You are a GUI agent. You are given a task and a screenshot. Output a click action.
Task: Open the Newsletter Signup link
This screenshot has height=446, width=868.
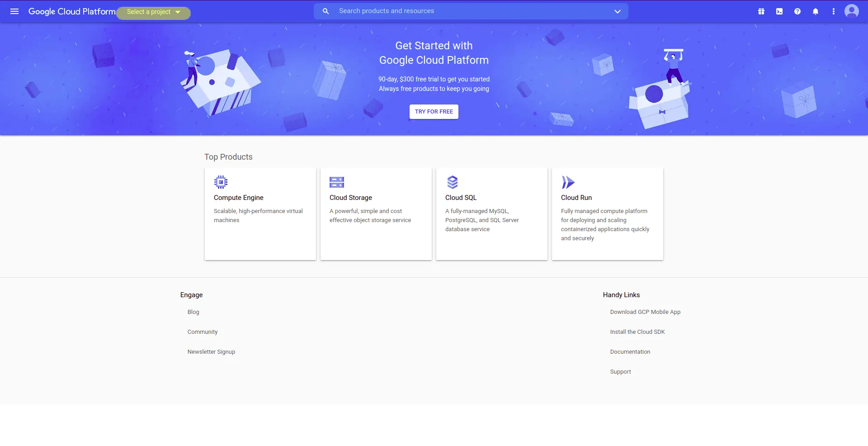211,352
